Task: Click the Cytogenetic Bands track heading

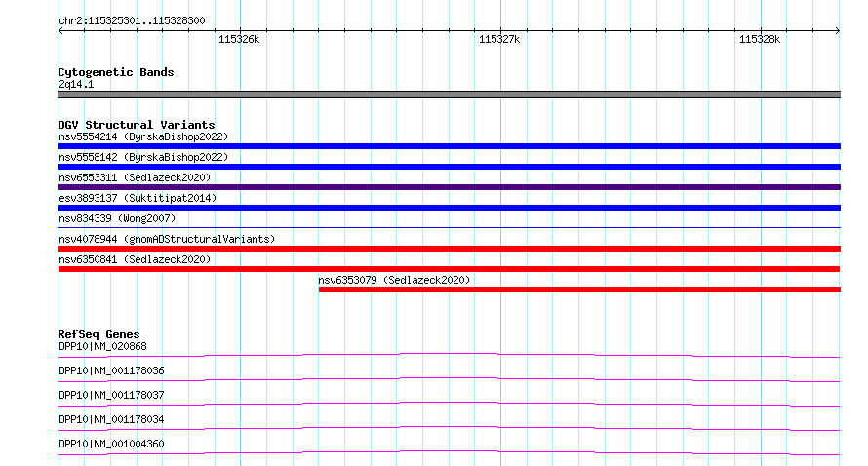Action: point(116,72)
